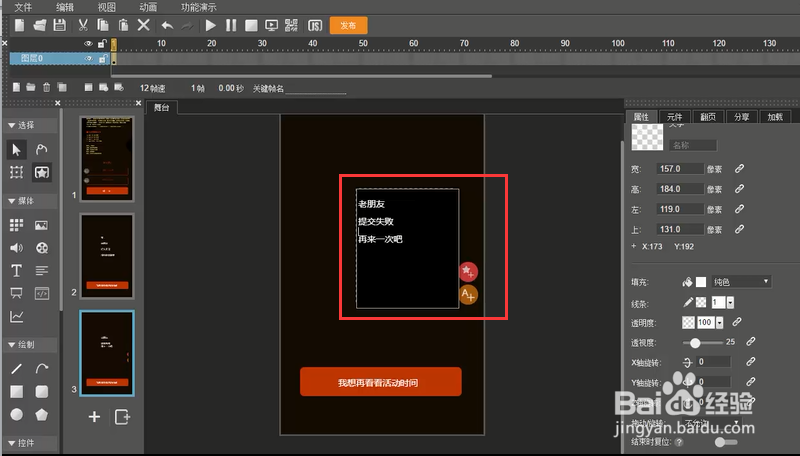Insert video with the film reel icon
Screen dimensions: 800x456
click(x=42, y=248)
